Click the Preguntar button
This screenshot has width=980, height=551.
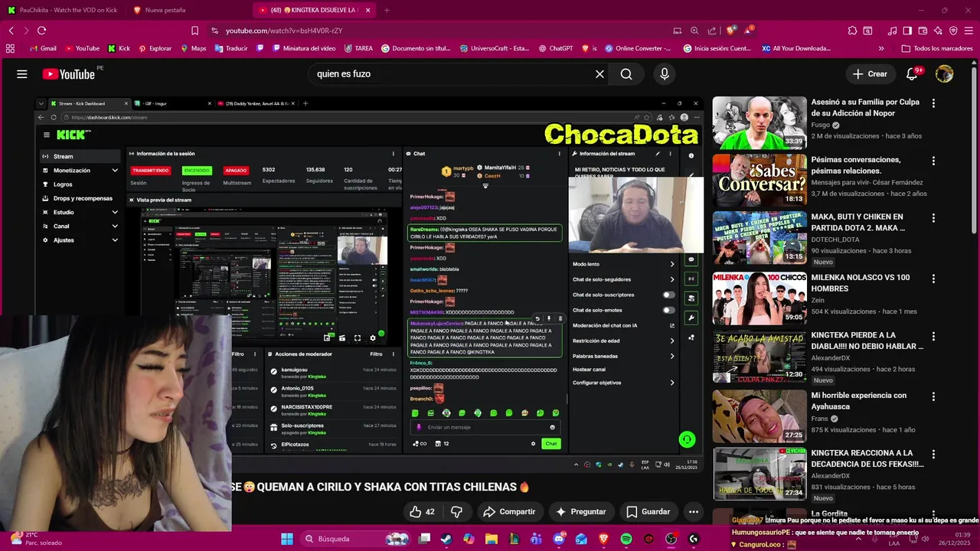click(x=580, y=512)
